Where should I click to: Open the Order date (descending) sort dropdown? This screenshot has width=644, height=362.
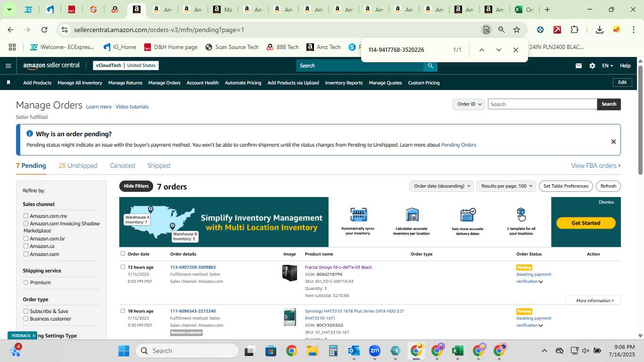tap(441, 186)
